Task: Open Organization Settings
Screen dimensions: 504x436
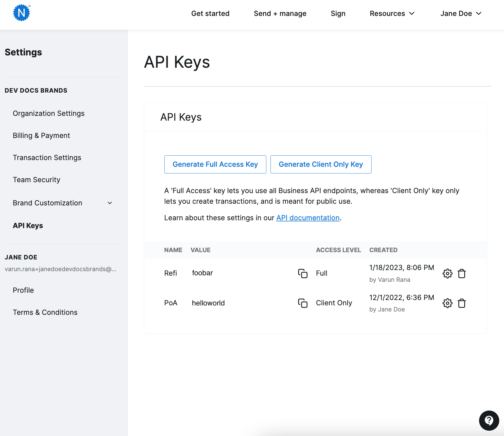Action: [x=49, y=113]
